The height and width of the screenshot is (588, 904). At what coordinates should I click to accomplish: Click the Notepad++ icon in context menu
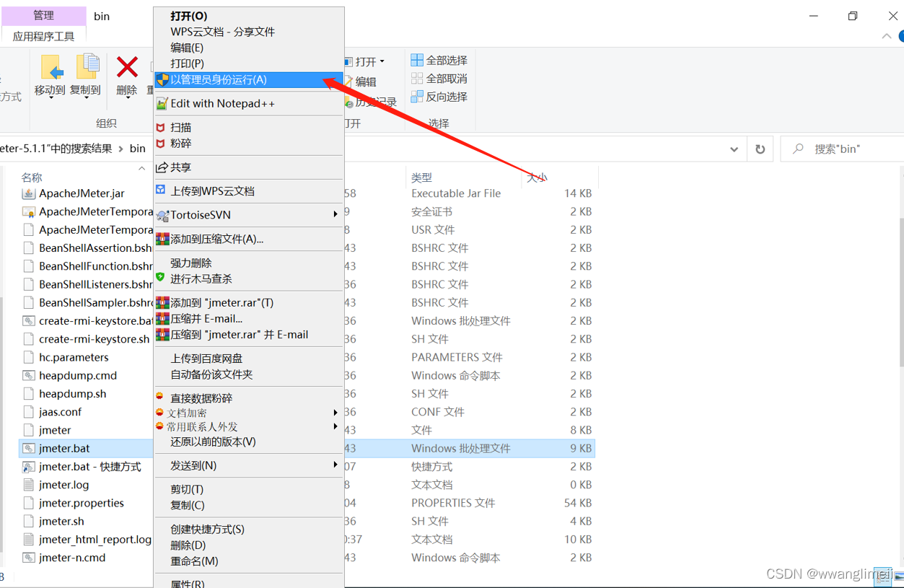[x=162, y=103]
